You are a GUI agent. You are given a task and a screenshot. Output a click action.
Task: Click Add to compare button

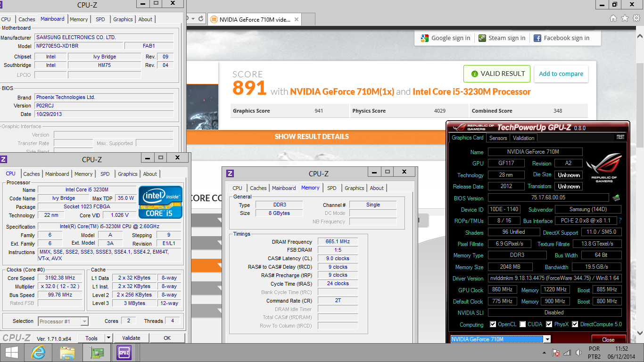561,74
